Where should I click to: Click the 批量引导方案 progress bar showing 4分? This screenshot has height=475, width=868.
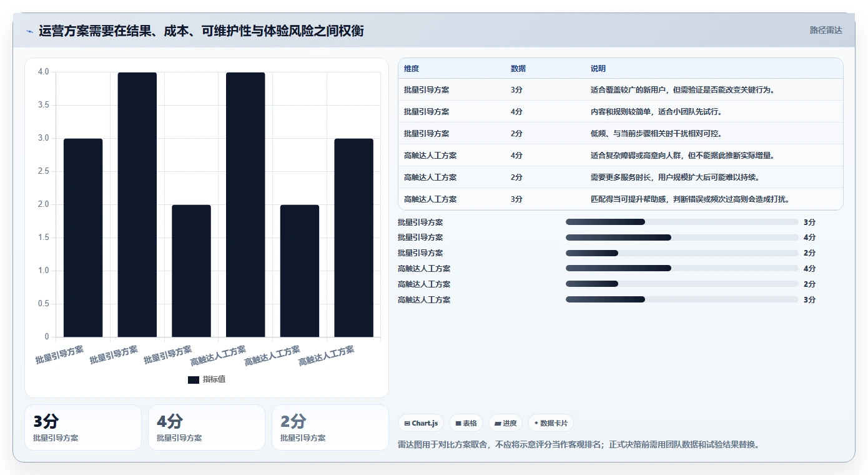682,237
